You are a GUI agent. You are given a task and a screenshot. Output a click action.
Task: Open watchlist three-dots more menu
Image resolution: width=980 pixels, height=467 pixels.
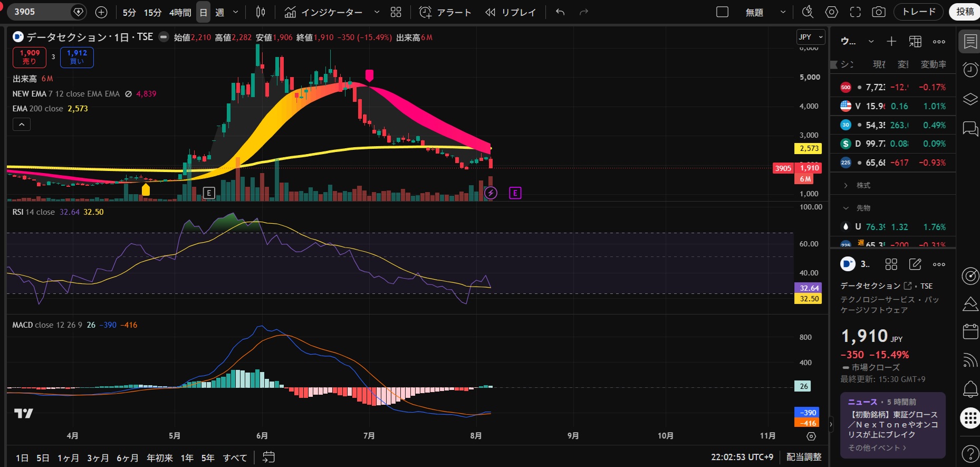point(939,42)
